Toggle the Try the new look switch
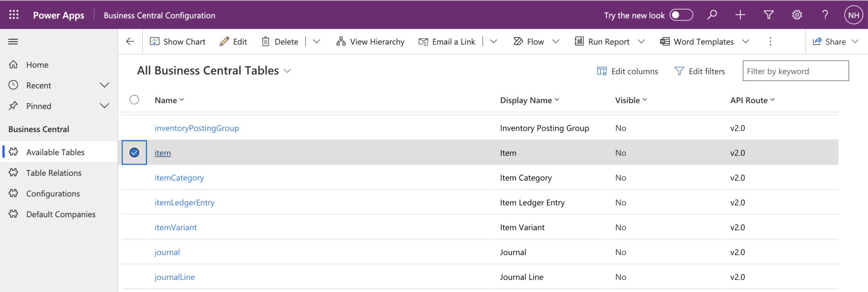Image resolution: width=868 pixels, height=292 pixels. click(681, 15)
